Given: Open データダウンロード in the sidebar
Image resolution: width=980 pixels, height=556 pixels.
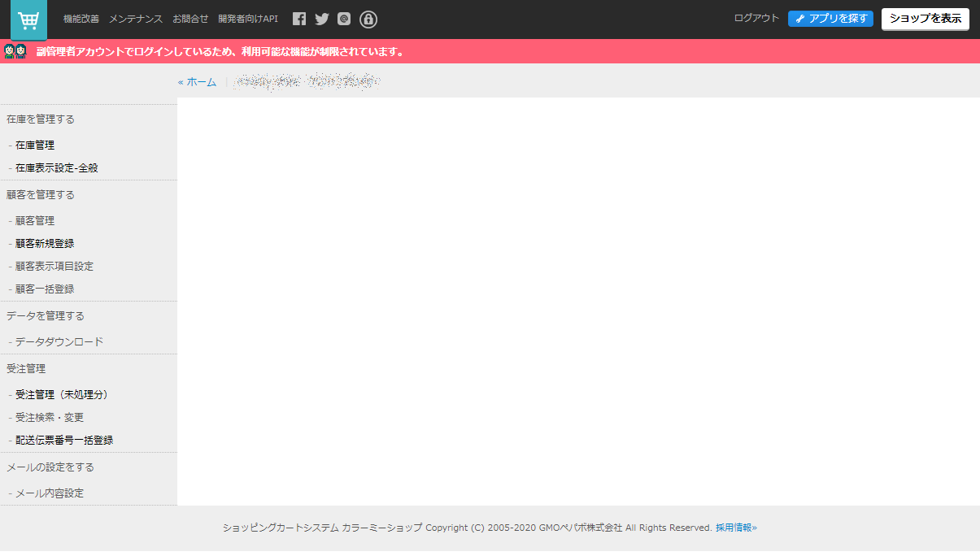Looking at the screenshot, I should 59,341.
